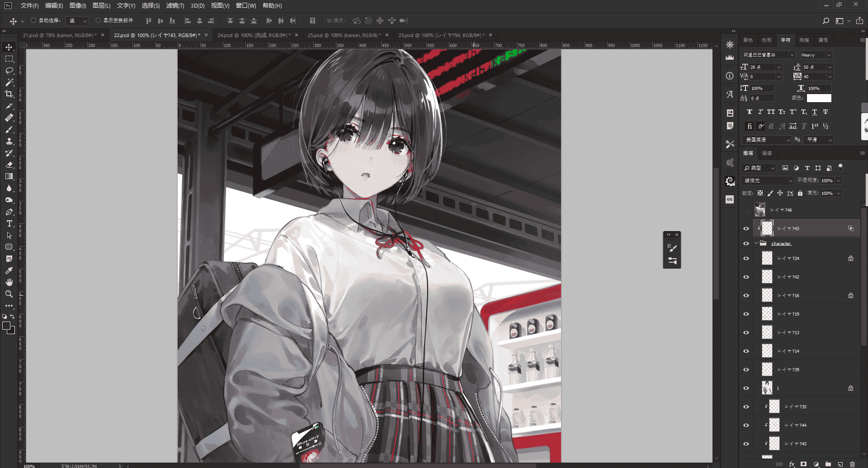The image size is (868, 468).
Task: Select the Brush tool
Action: (x=9, y=129)
